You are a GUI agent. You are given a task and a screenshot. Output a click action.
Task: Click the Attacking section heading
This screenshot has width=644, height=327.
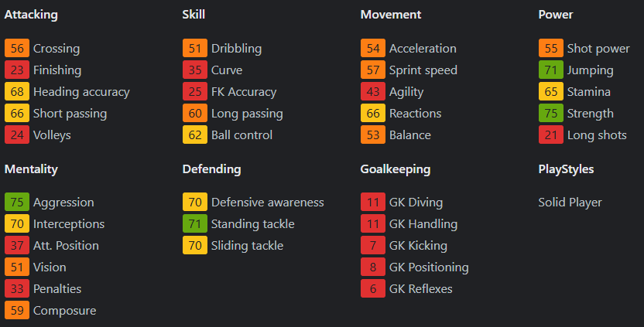31,14
